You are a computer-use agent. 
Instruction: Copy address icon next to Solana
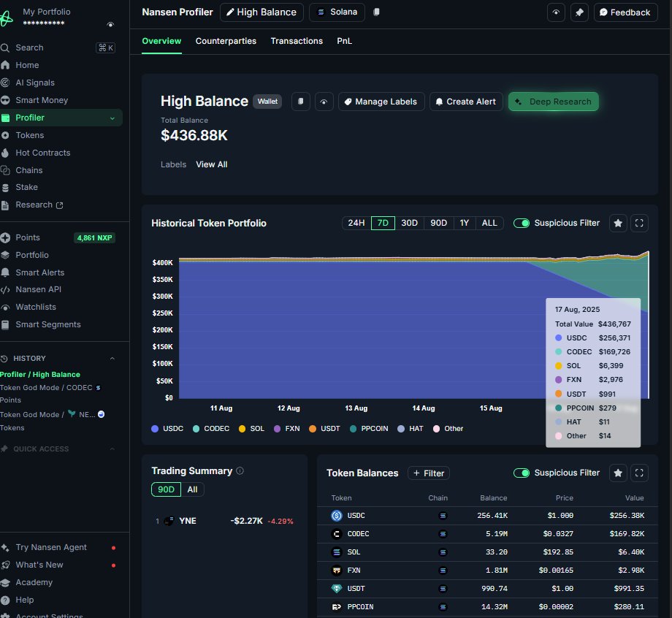tap(376, 12)
